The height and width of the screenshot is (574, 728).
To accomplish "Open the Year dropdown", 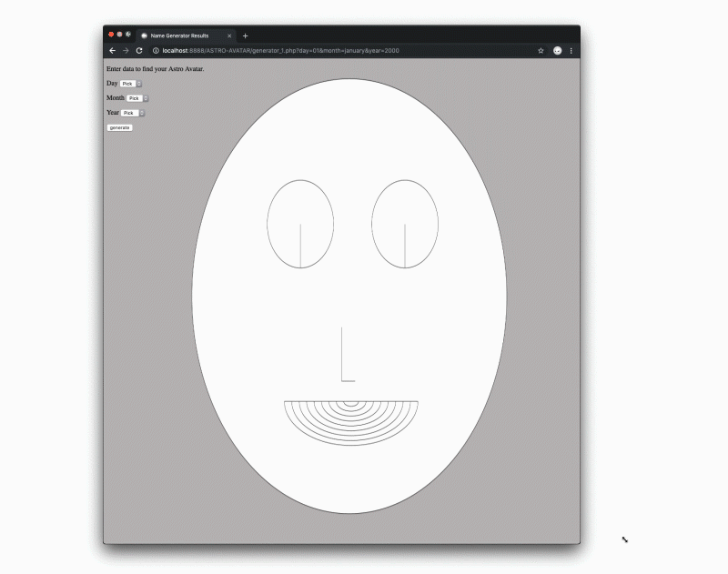I will (x=133, y=113).
